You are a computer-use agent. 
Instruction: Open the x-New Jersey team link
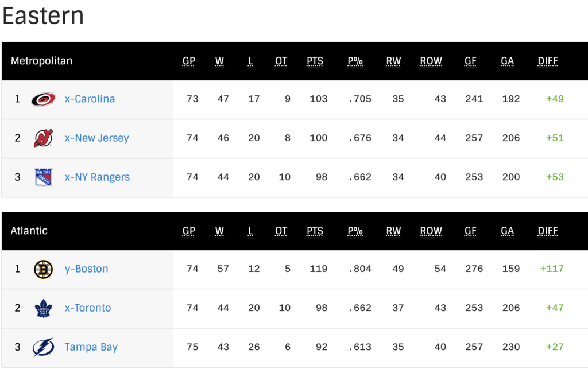[x=96, y=138]
